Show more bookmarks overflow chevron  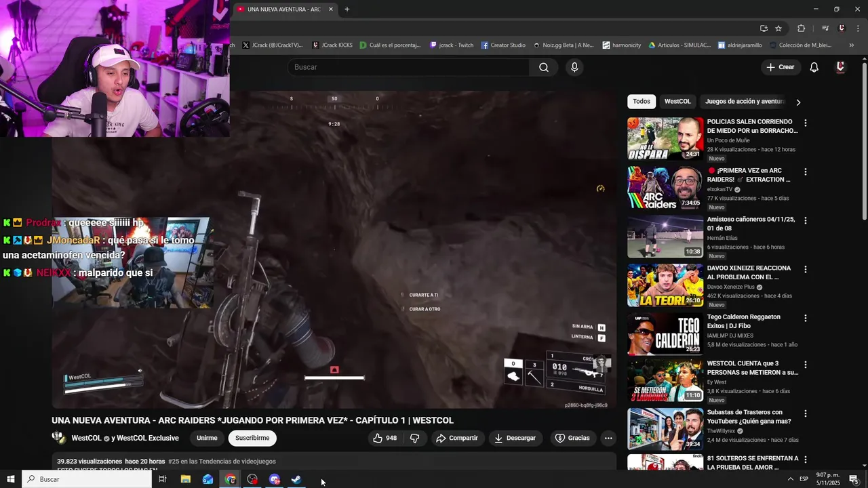pos(851,45)
